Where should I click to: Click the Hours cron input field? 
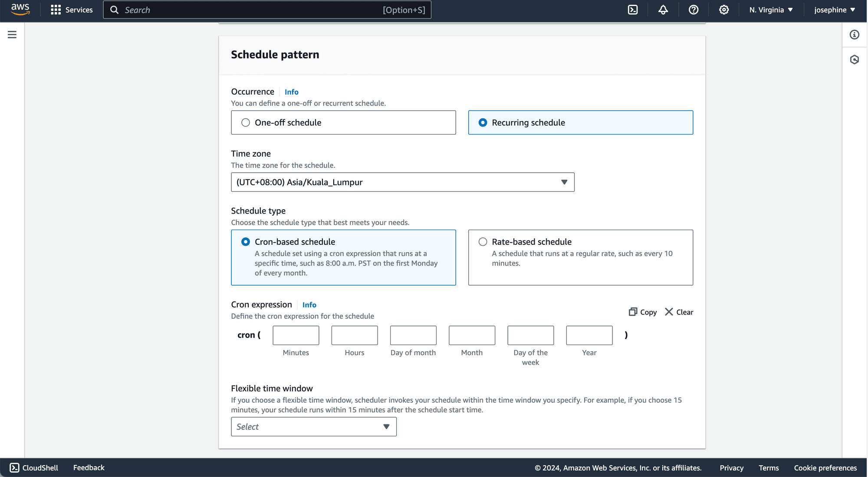pos(355,336)
